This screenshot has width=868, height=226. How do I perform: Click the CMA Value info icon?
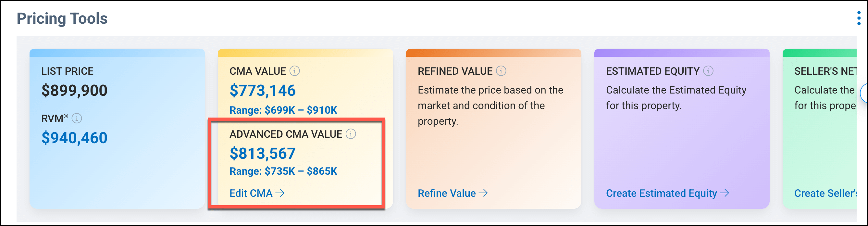tap(295, 71)
